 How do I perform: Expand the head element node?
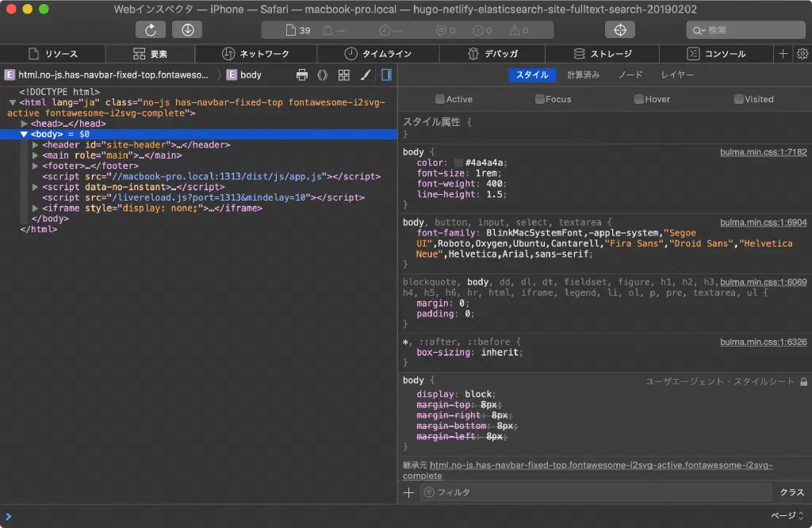pos(25,124)
